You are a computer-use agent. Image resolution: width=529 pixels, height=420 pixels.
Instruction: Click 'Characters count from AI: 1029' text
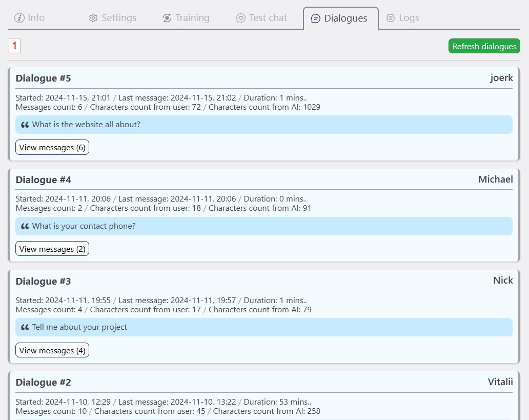pos(264,107)
